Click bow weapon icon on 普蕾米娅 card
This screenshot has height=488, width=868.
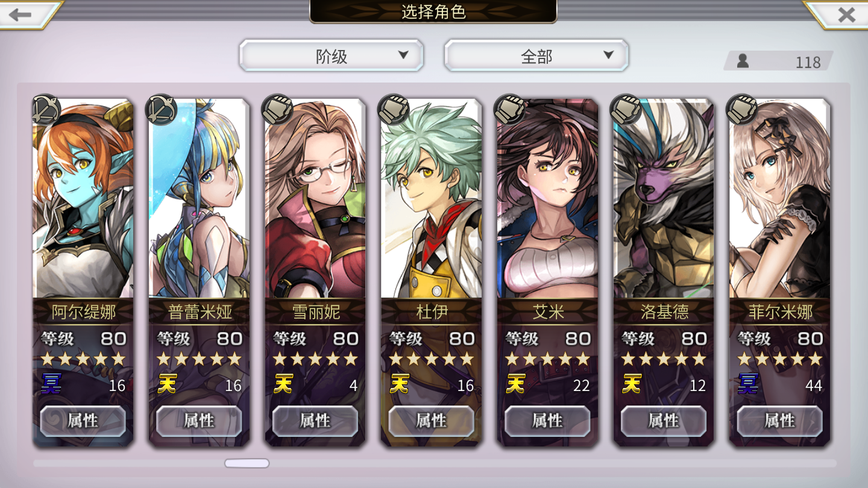162,110
